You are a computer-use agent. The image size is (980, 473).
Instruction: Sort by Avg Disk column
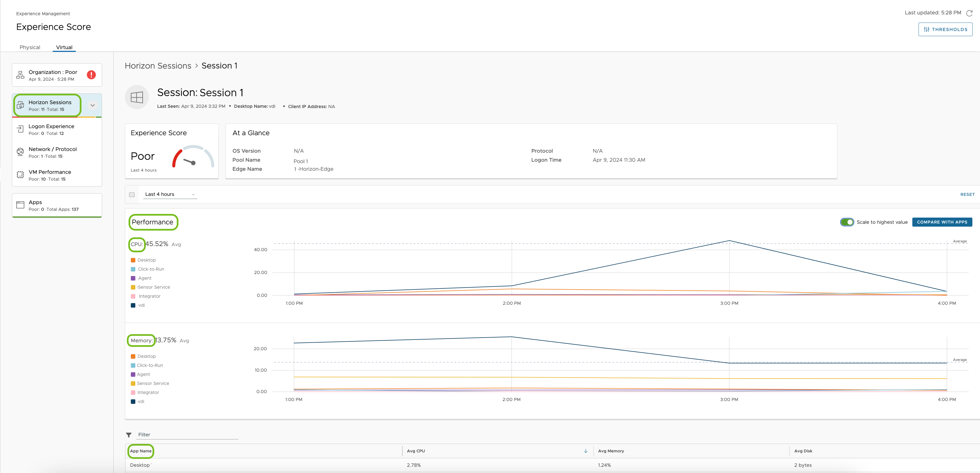(x=803, y=451)
